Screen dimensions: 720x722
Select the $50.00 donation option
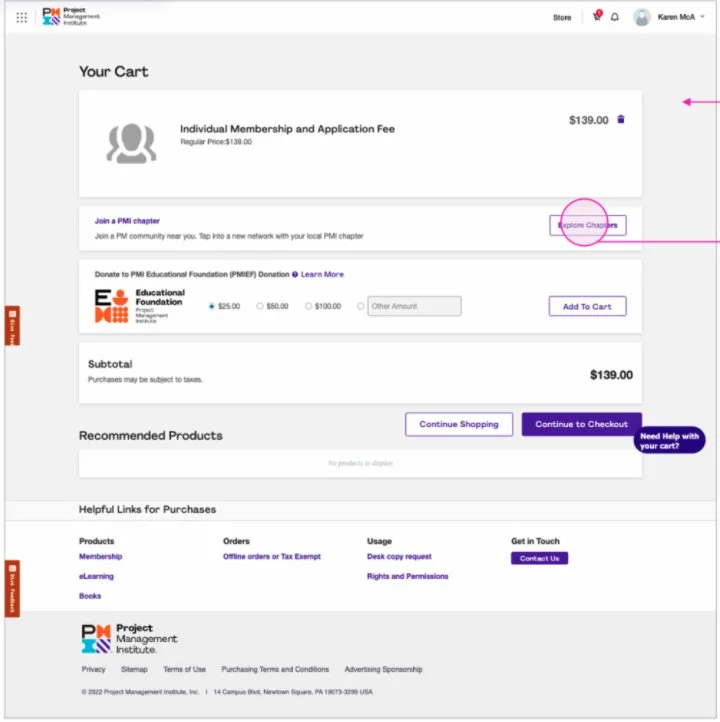click(260, 306)
